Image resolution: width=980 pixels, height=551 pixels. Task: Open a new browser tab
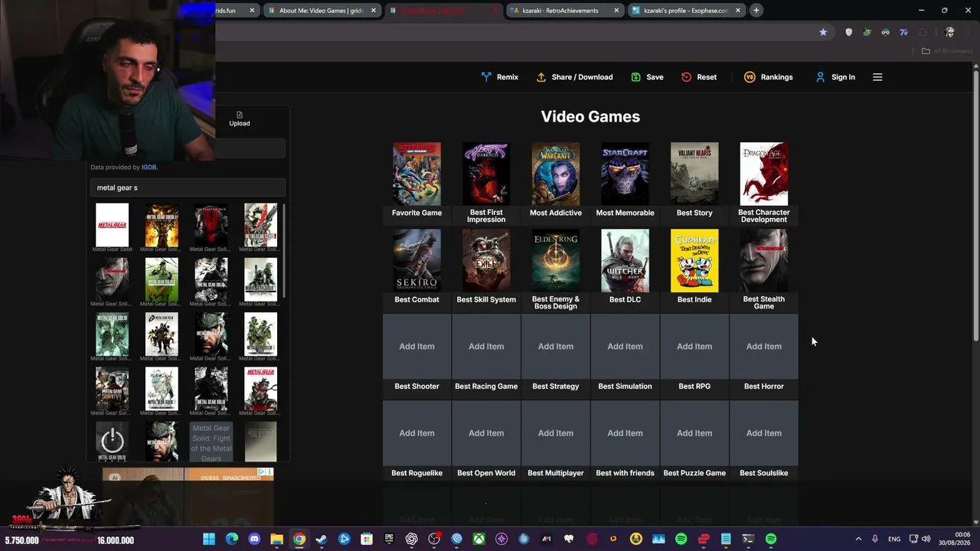(756, 11)
